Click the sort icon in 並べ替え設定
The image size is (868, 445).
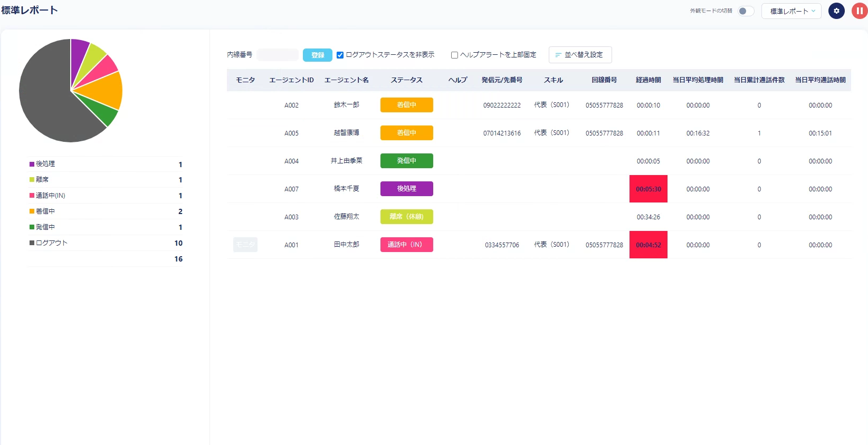click(x=558, y=55)
